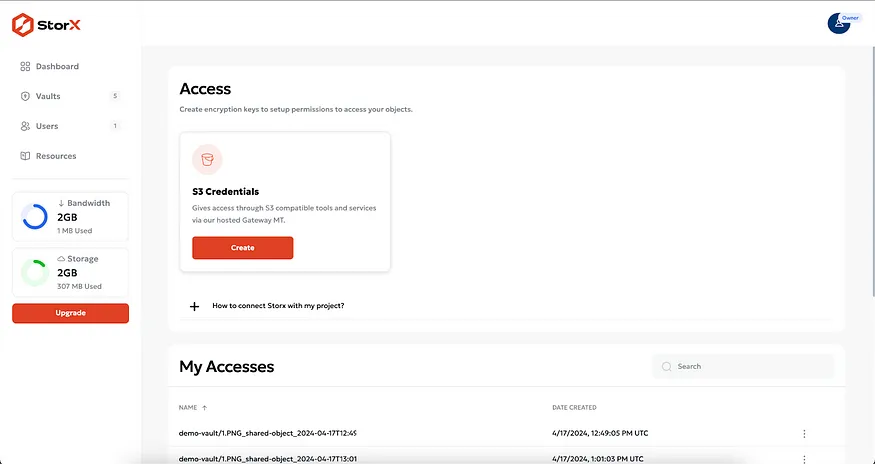Image resolution: width=875 pixels, height=464 pixels.
Task: Click the Users people icon
Action: pos(25,127)
